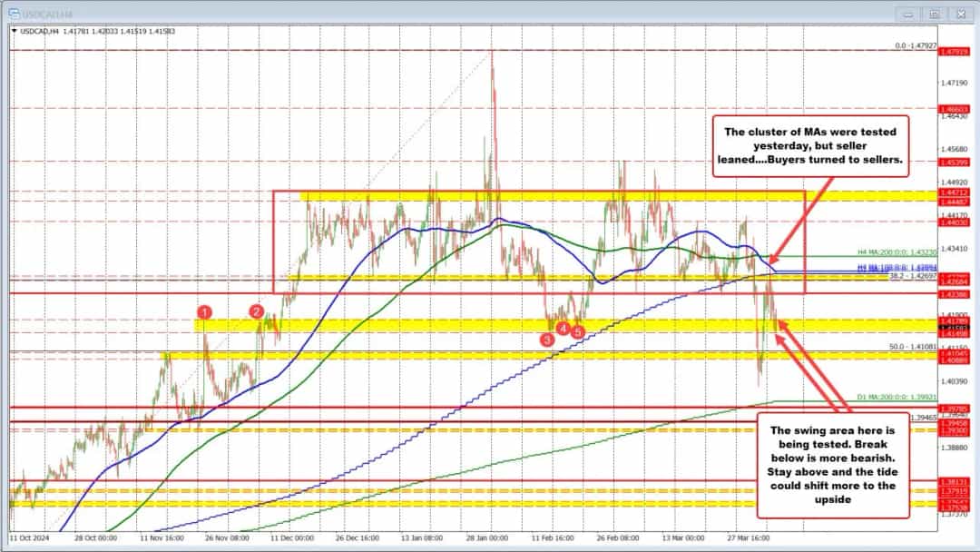Click the D1 MA 200 label
The height and width of the screenshot is (552, 980).
(883, 397)
